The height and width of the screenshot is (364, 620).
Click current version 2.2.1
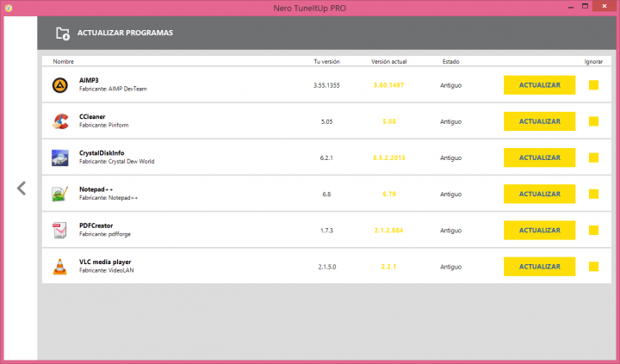tap(388, 267)
